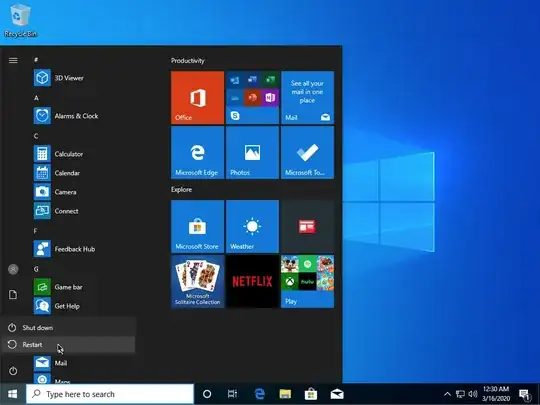
Task: Open Feedback Hub
Action: (84, 249)
